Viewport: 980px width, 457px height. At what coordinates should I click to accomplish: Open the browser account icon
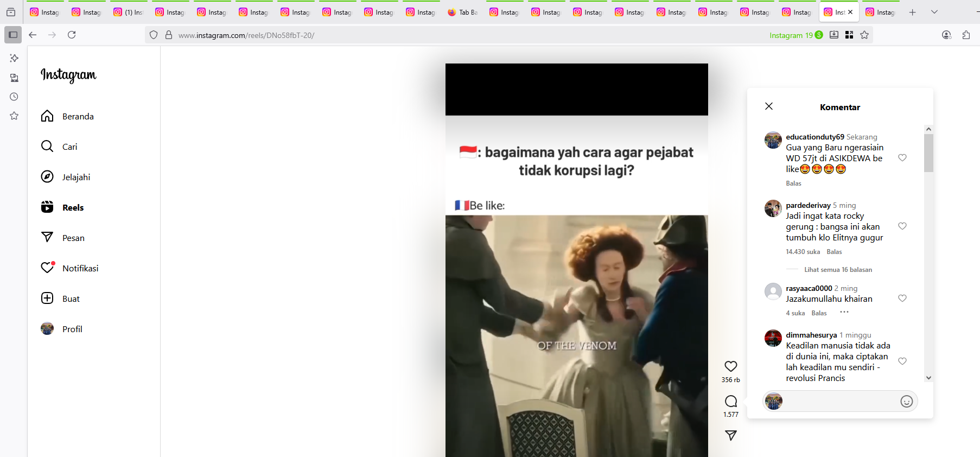(x=946, y=35)
